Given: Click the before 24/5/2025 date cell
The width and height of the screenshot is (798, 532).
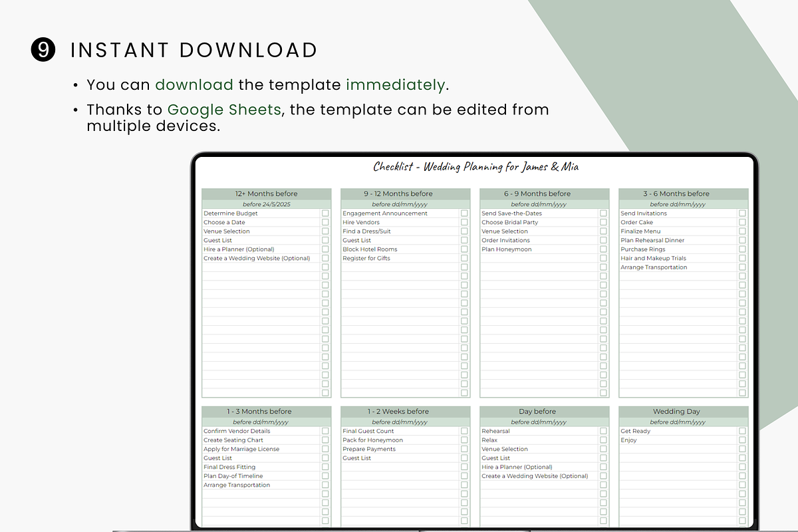Looking at the screenshot, I should (x=266, y=204).
